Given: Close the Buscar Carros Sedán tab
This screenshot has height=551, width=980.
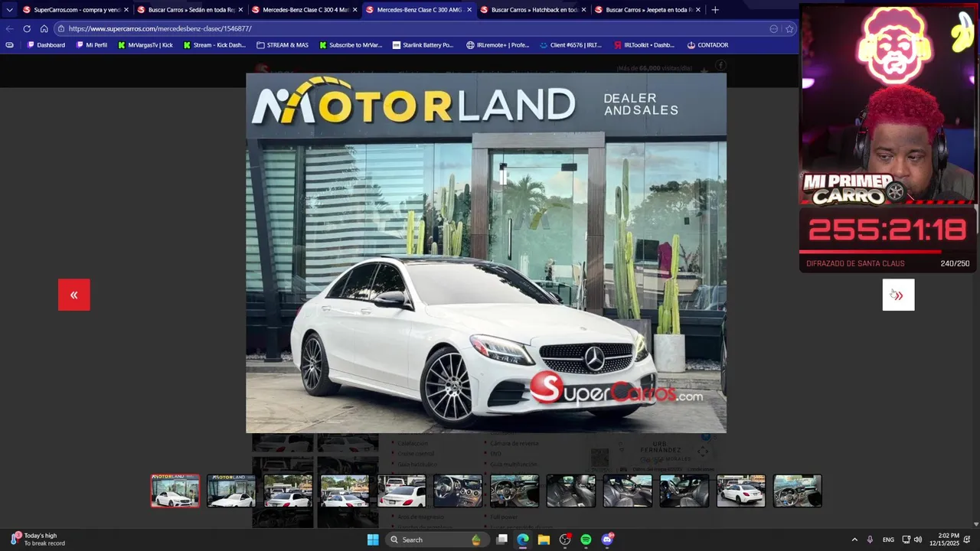Looking at the screenshot, I should 240,10.
